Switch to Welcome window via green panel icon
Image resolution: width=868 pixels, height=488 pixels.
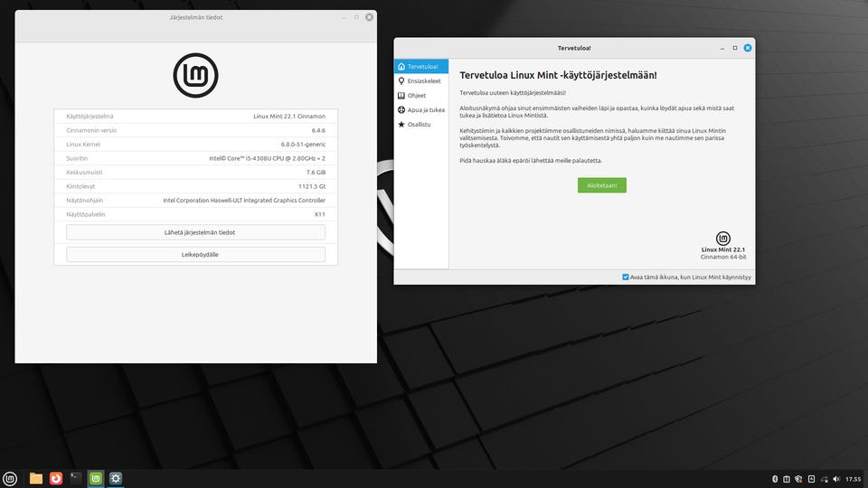click(x=96, y=479)
